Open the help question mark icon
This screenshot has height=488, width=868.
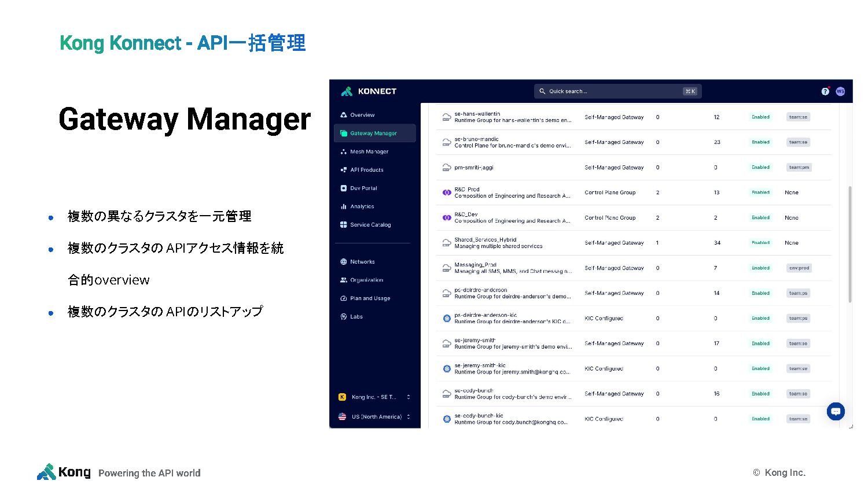tap(825, 91)
